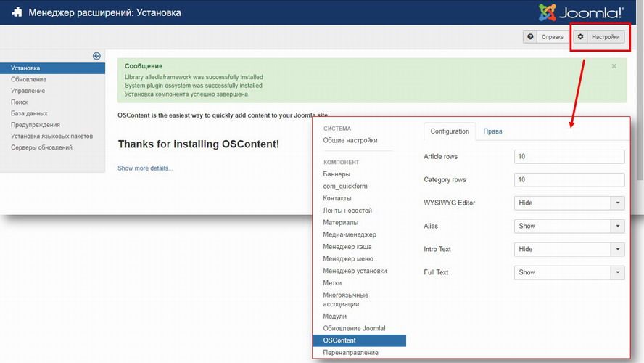The image size is (644, 363).
Task: Open Серверы обновлений in the sidebar
Action: (x=41, y=147)
